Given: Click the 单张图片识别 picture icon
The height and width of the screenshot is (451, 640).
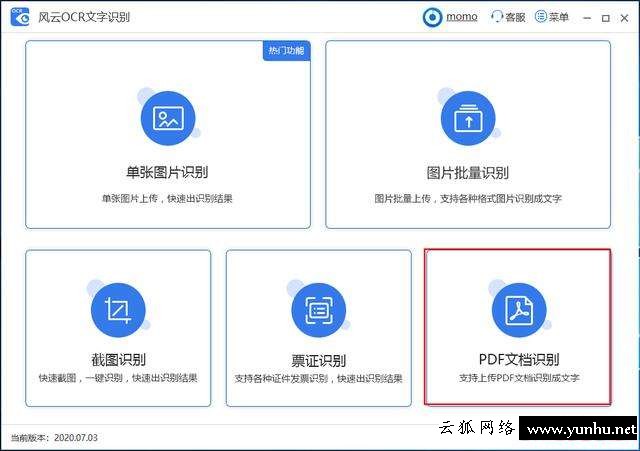Looking at the screenshot, I should coord(168,118).
